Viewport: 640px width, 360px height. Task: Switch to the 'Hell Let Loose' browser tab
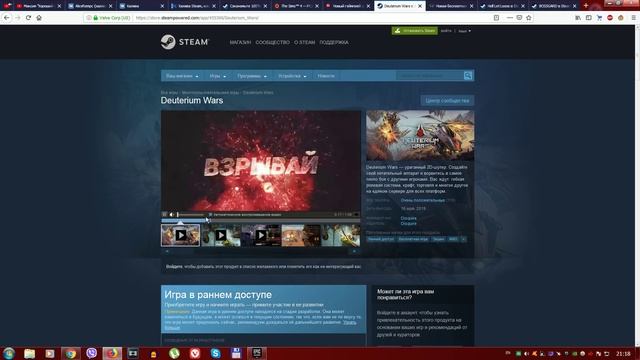coord(503,6)
